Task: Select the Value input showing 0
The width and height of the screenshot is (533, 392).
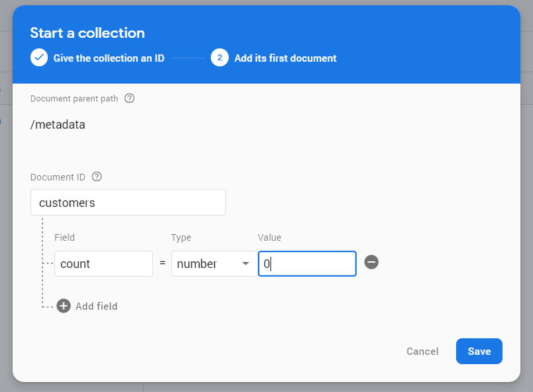Action: (x=307, y=263)
